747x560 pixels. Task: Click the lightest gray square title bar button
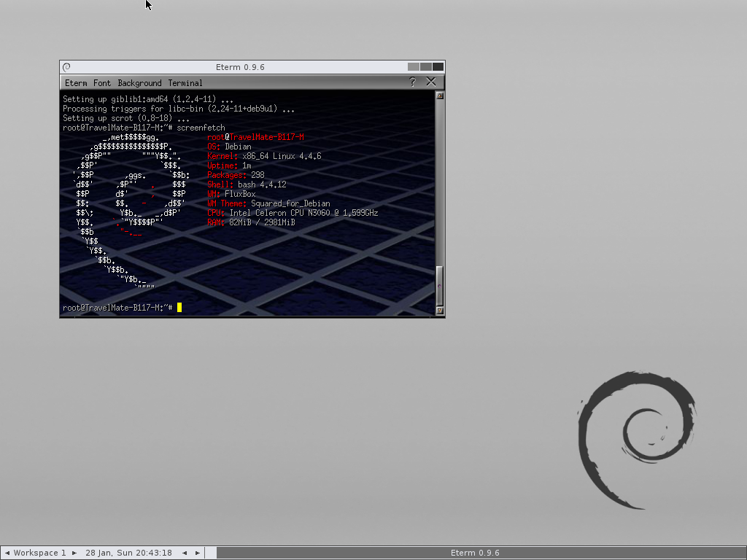pos(414,67)
